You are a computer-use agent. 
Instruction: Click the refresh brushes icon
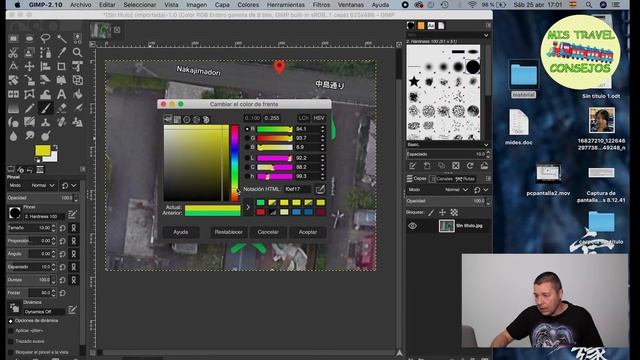470,166
